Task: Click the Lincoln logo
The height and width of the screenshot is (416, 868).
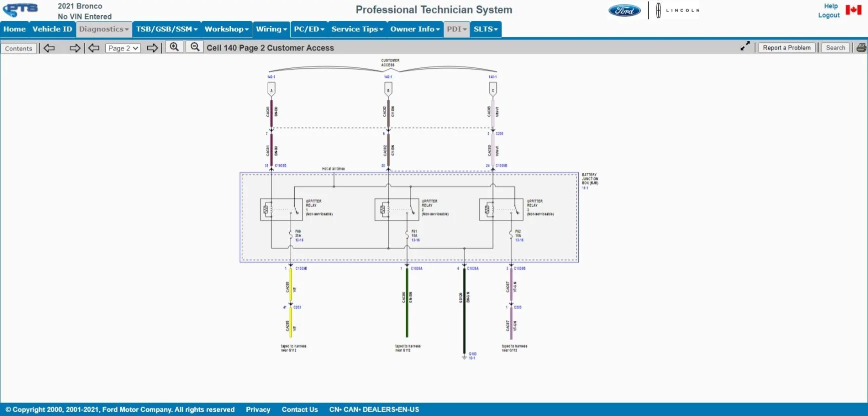Action: tap(677, 10)
